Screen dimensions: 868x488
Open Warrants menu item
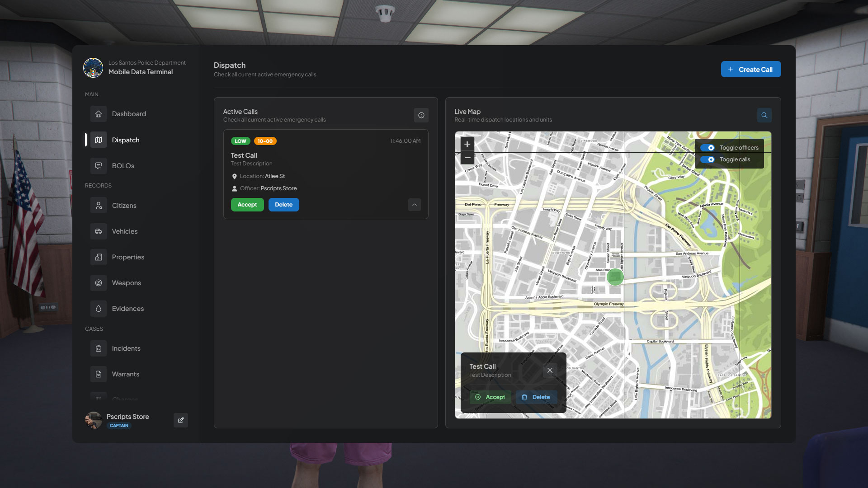(x=126, y=374)
